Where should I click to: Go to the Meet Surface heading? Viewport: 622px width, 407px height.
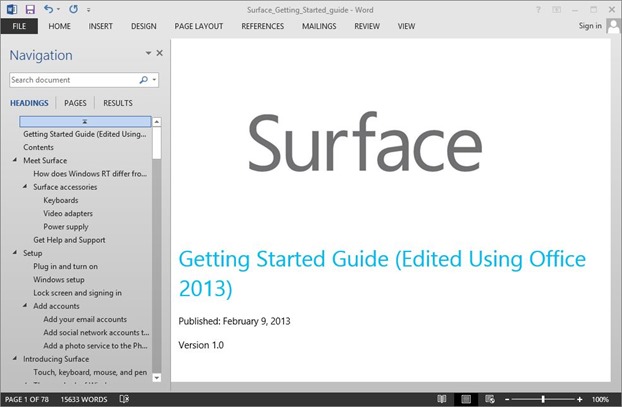tap(45, 160)
